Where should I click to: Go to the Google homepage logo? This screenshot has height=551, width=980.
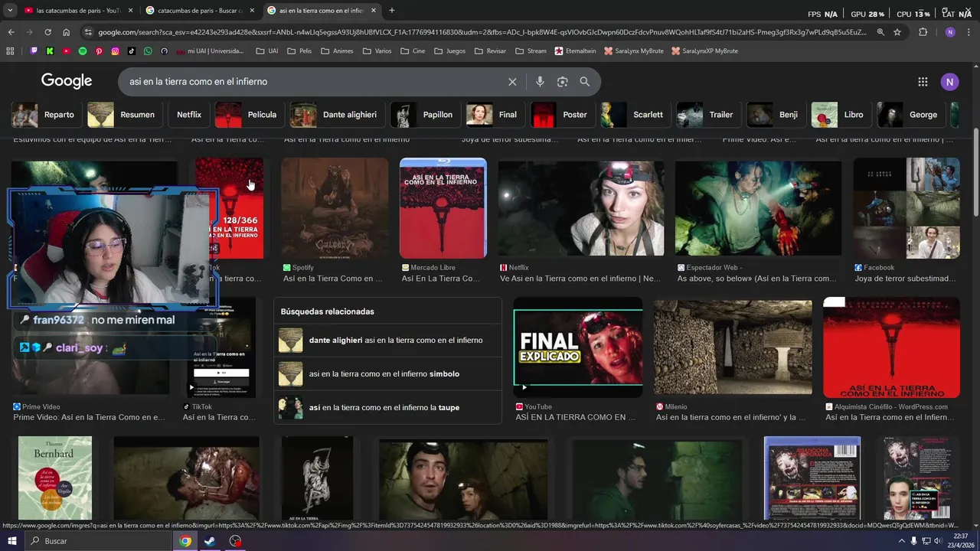pos(67,81)
